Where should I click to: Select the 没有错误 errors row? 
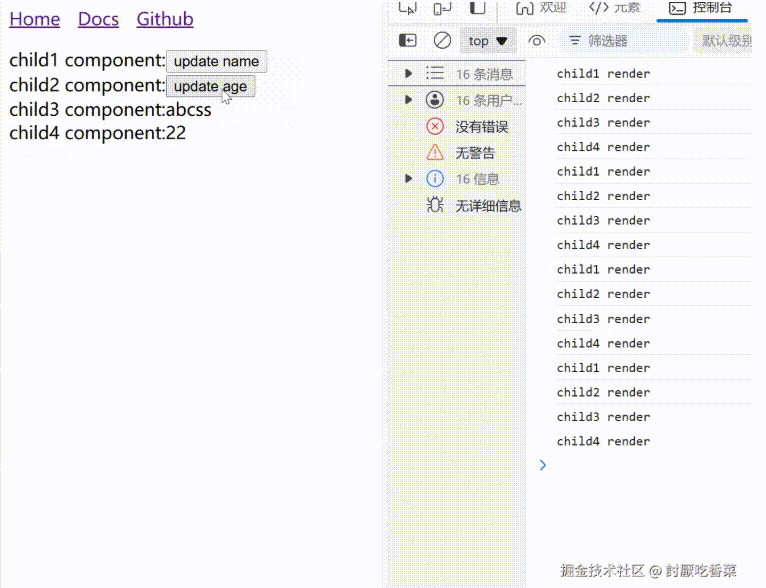click(457, 126)
